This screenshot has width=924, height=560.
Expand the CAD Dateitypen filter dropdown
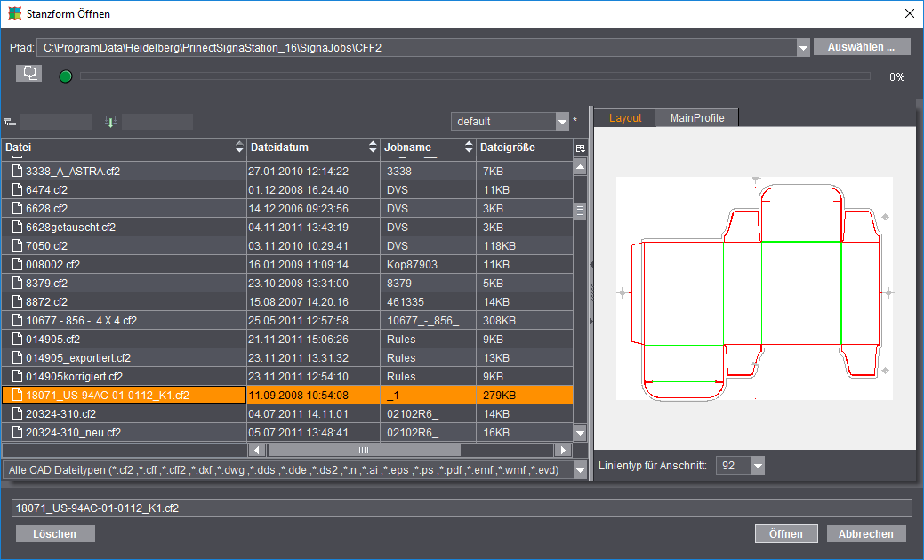[x=580, y=470]
